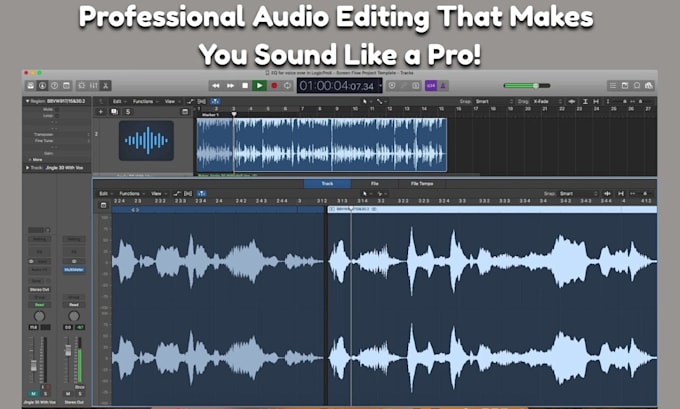Duplicate the track using the duplicate icon

click(114, 111)
